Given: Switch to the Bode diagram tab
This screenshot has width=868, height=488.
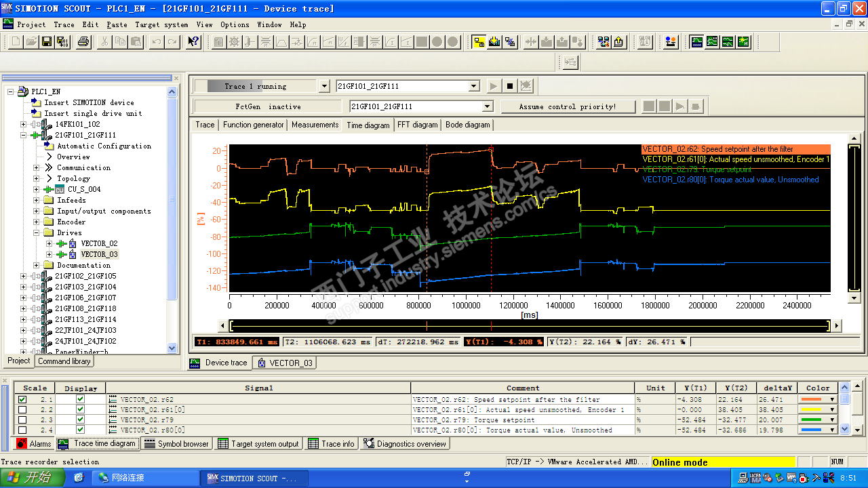Looking at the screenshot, I should click(x=468, y=125).
